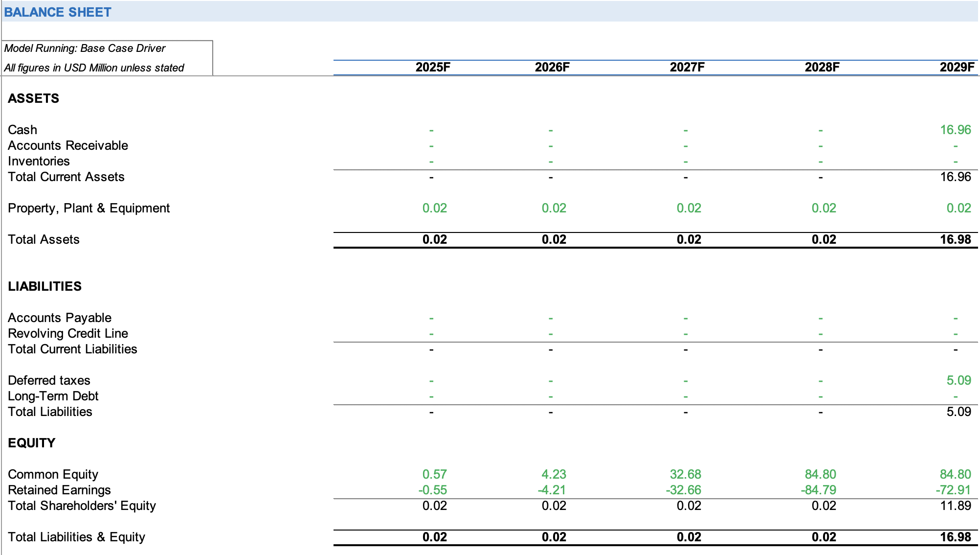Select the 2029F Total Shareholders' Equity 11.89
The height and width of the screenshot is (555, 980).
tap(955, 506)
